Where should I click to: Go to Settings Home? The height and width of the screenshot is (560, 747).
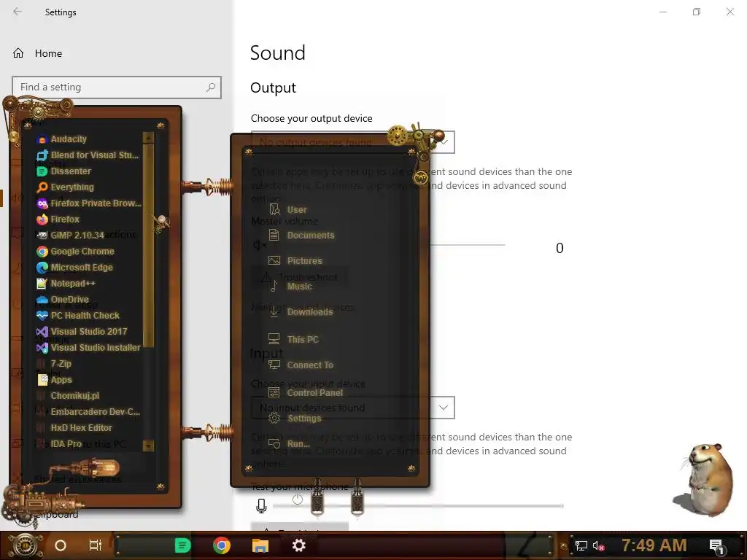[38, 53]
